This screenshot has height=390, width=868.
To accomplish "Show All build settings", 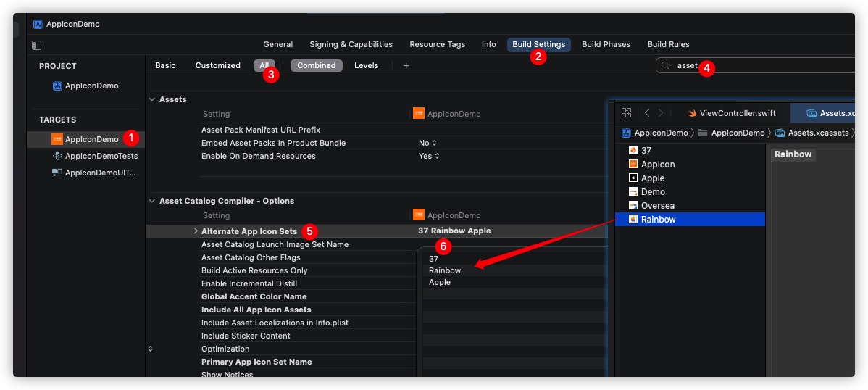I will 264,65.
